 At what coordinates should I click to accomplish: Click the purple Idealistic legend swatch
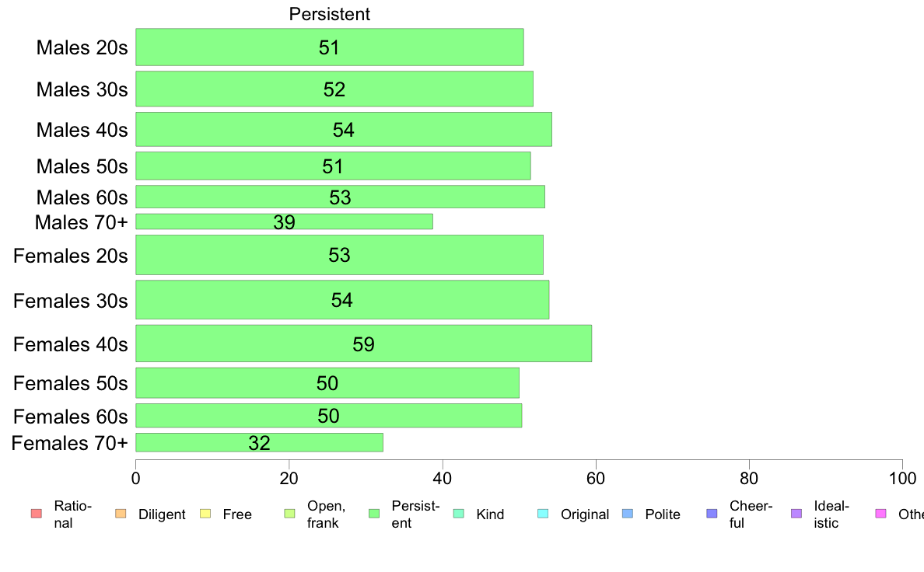pos(796,514)
